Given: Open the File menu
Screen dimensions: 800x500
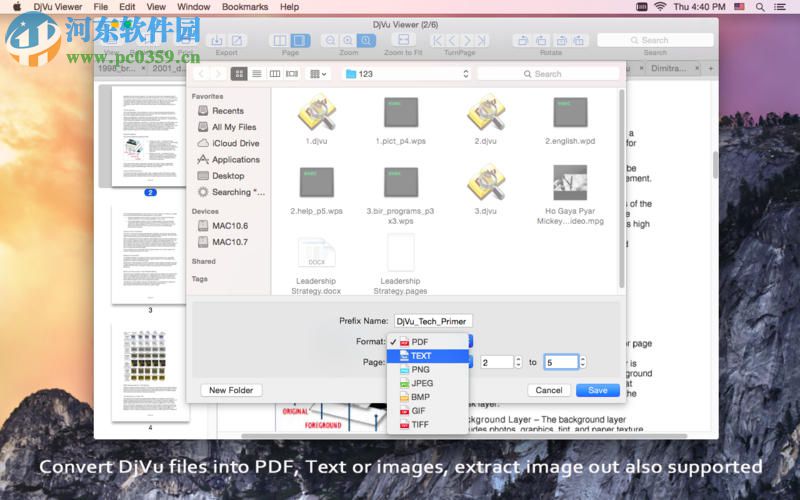Looking at the screenshot, I should pyautogui.click(x=101, y=7).
